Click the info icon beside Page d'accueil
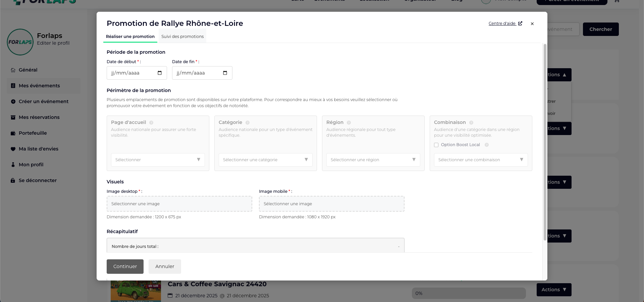The image size is (644, 302). click(x=151, y=123)
